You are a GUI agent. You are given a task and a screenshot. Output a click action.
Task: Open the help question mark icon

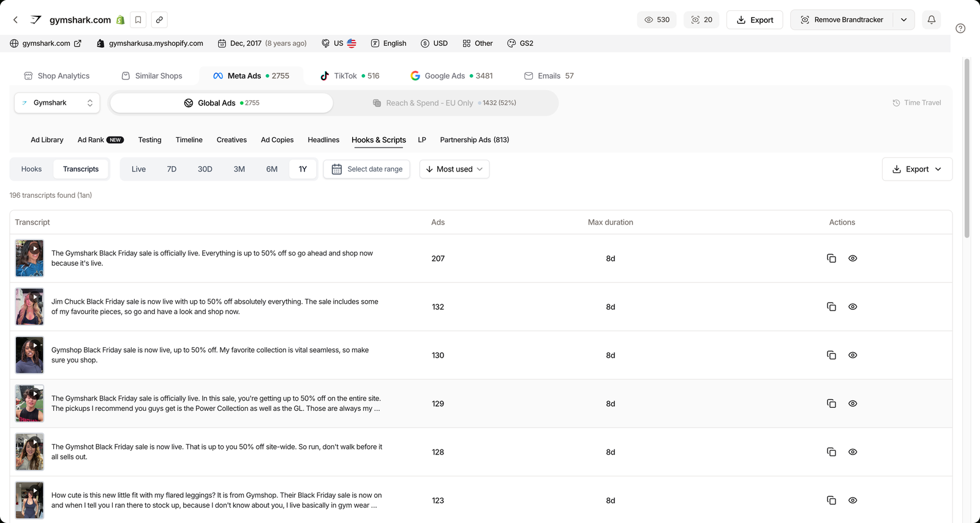coord(960,28)
